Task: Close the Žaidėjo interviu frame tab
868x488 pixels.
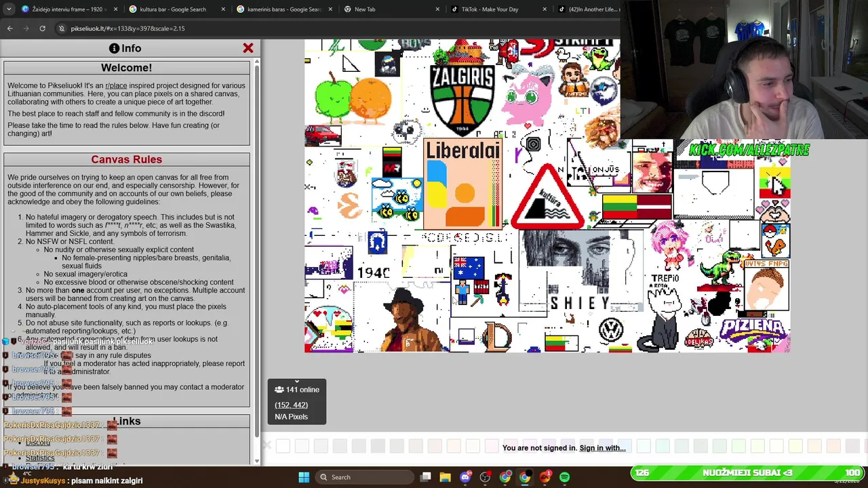Action: (x=115, y=9)
